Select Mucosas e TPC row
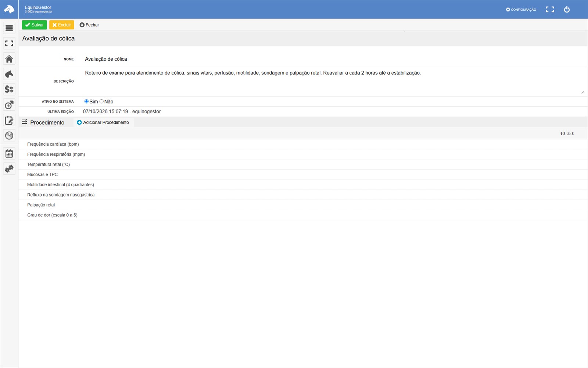The image size is (588, 368). coord(303,174)
